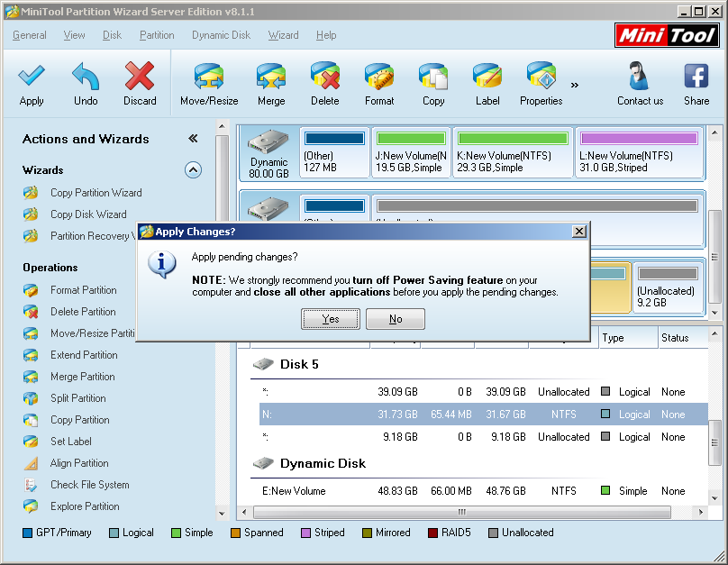Screen dimensions: 728x565
Task: Open the Partition menu
Action: coord(157,35)
